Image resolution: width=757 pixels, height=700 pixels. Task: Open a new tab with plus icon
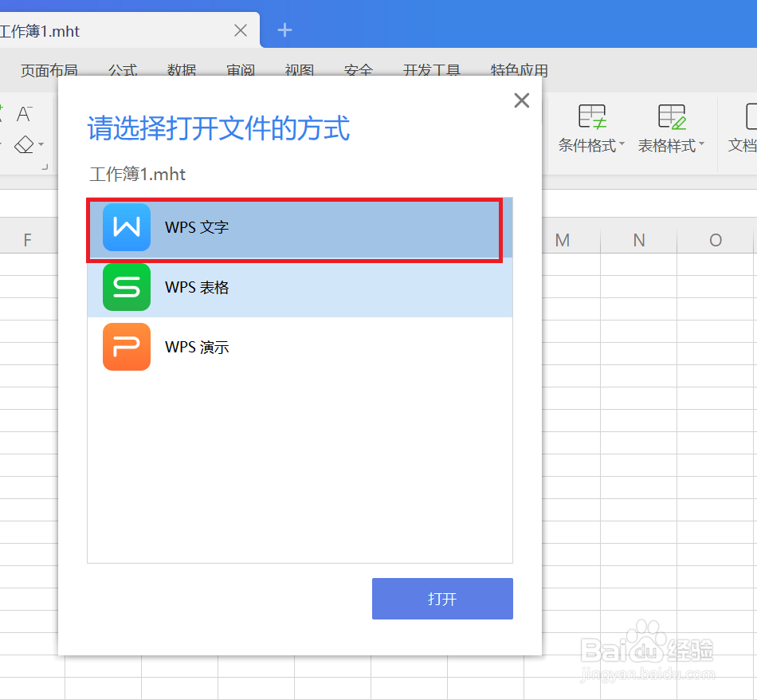(284, 30)
